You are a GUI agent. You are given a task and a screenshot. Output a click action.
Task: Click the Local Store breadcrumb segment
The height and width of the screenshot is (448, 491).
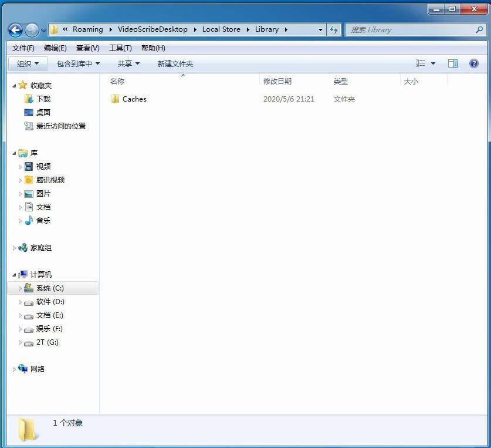pyautogui.click(x=221, y=29)
